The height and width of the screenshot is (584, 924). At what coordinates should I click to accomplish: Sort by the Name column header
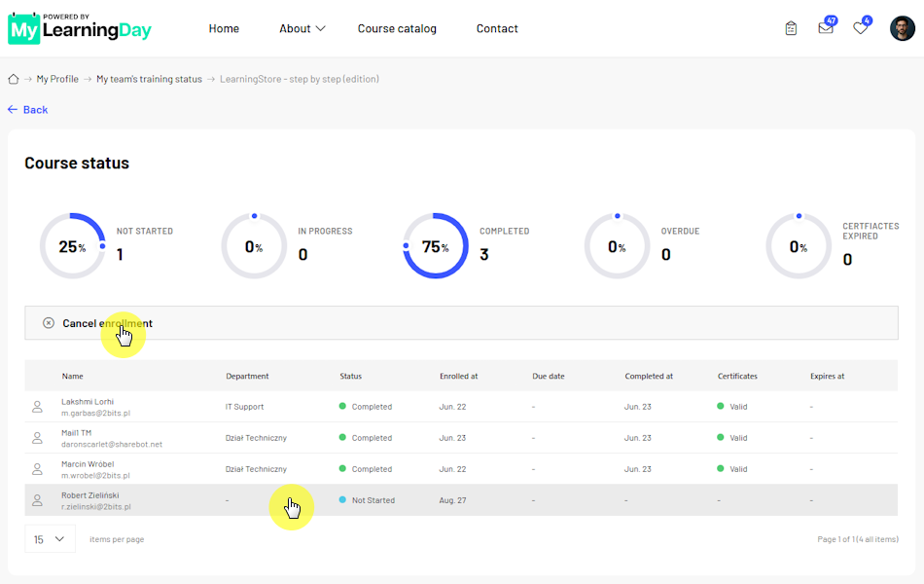73,377
